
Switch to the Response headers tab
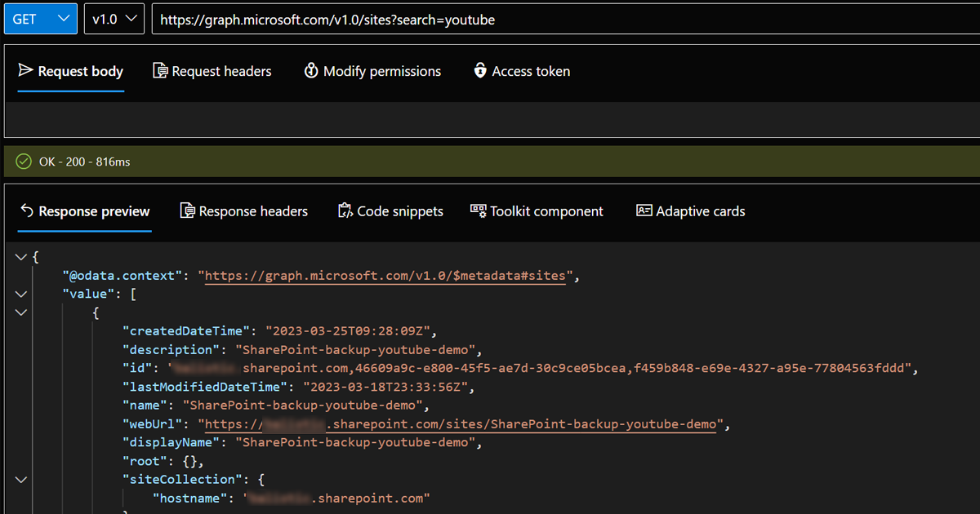coord(244,211)
